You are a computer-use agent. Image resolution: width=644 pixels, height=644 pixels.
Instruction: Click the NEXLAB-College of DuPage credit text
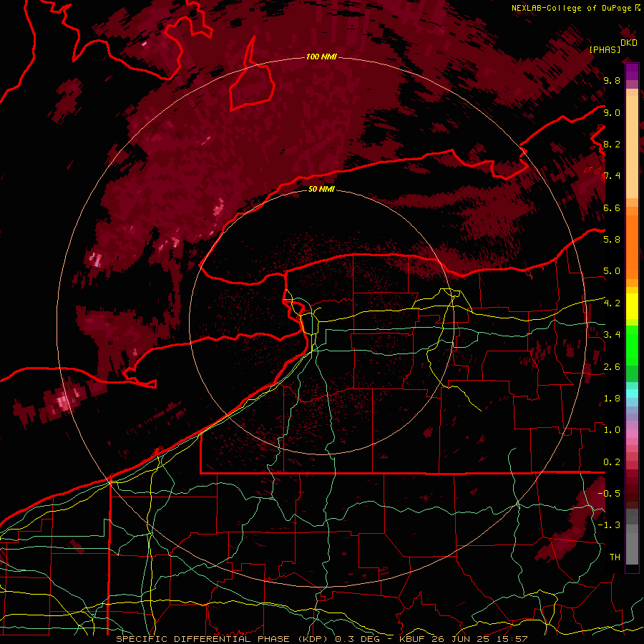click(x=571, y=8)
